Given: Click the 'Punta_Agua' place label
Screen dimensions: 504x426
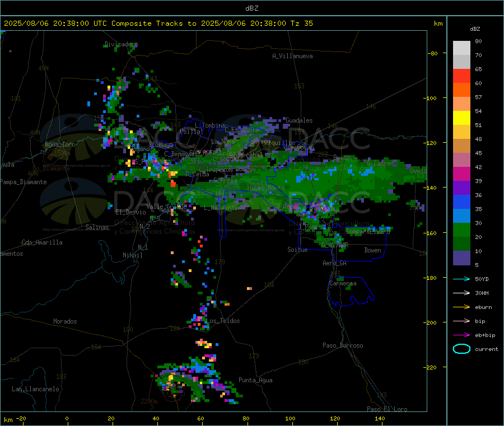Looking at the screenshot, I should tap(255, 380).
